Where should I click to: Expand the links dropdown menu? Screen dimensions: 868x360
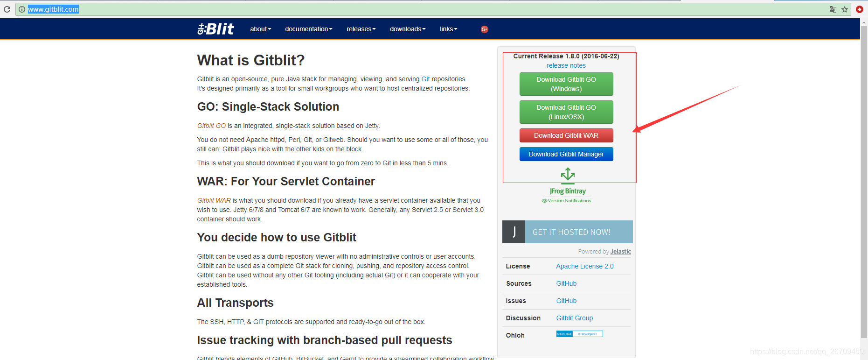(x=448, y=29)
